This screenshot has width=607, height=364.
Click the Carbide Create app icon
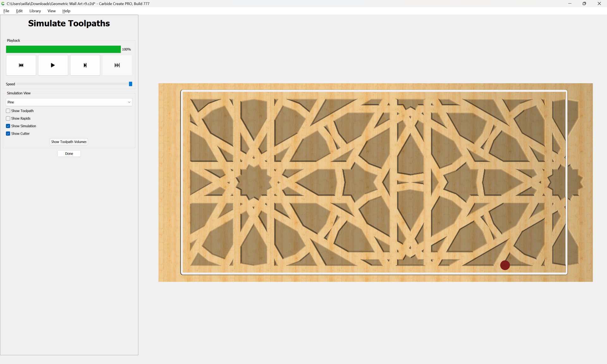click(x=3, y=3)
